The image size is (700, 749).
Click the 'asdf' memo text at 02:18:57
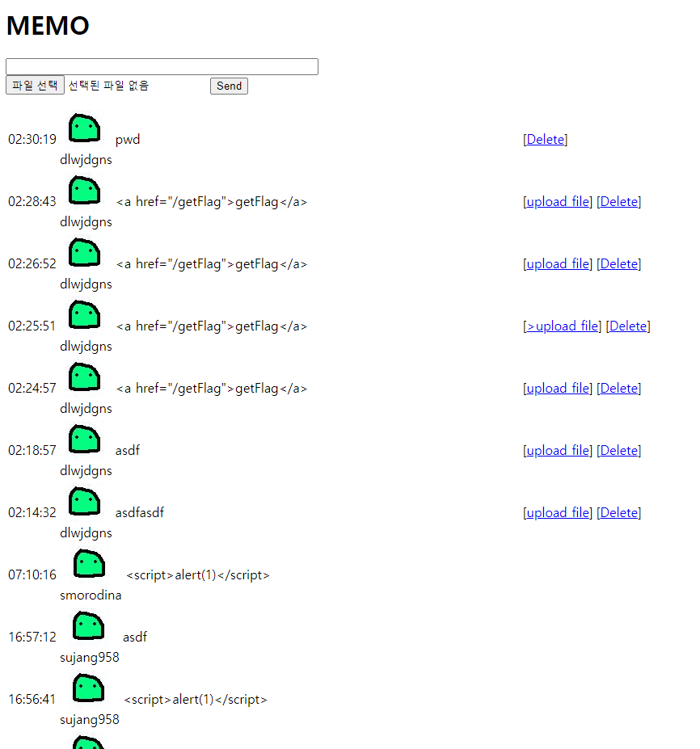(x=128, y=451)
